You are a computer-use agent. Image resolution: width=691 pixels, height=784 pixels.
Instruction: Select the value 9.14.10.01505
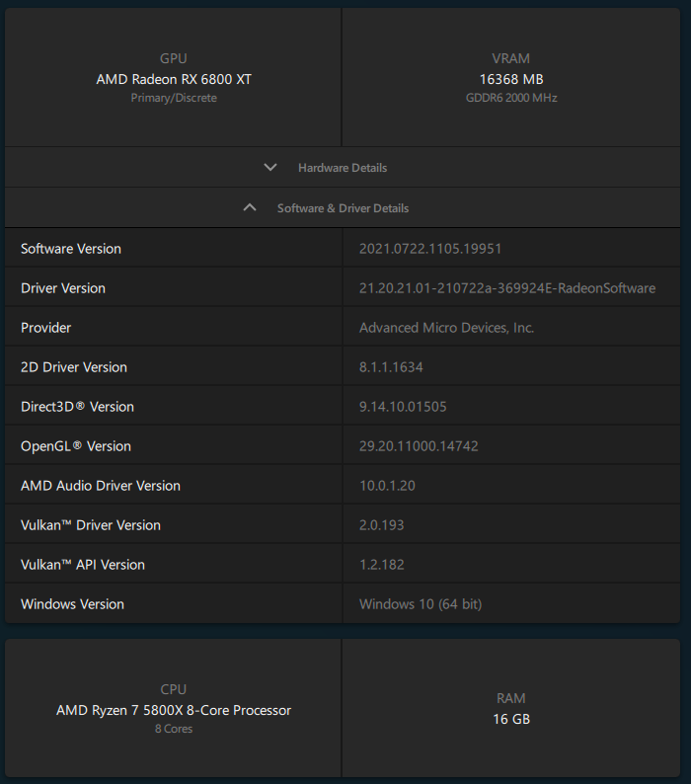403,407
